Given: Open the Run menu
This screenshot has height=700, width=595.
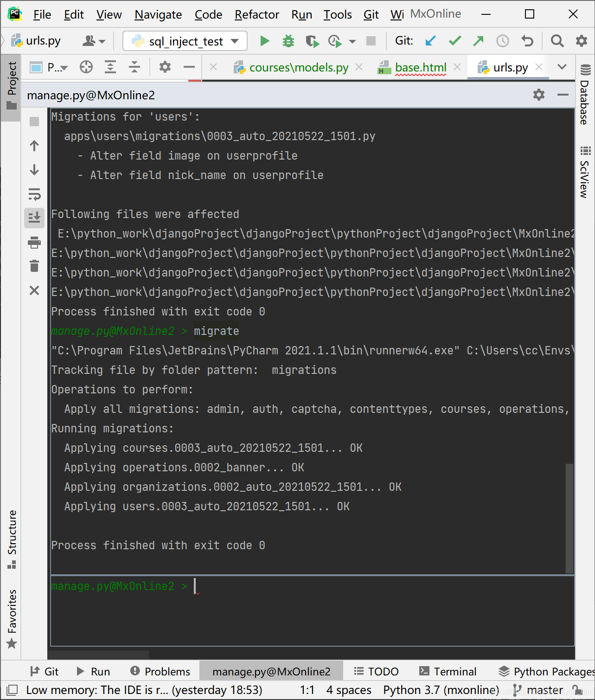Looking at the screenshot, I should [301, 14].
